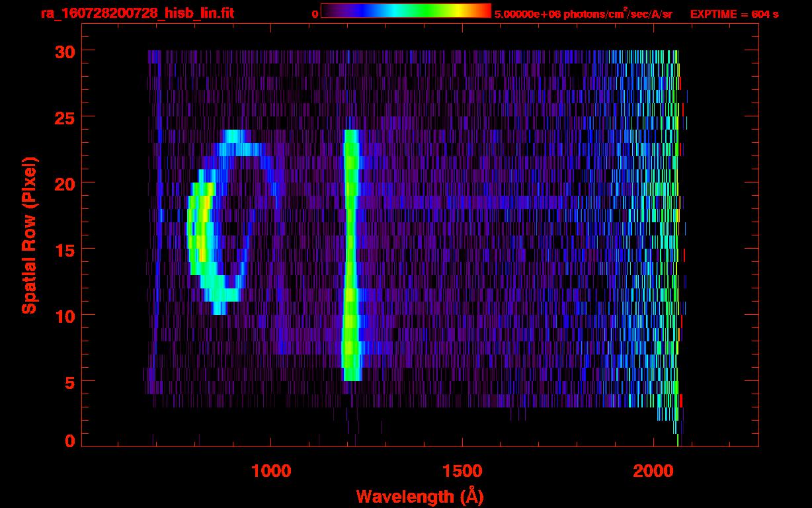Image resolution: width=812 pixels, height=508 pixels.
Task: Select the 1500 wavelength tick label
Action: pos(462,471)
